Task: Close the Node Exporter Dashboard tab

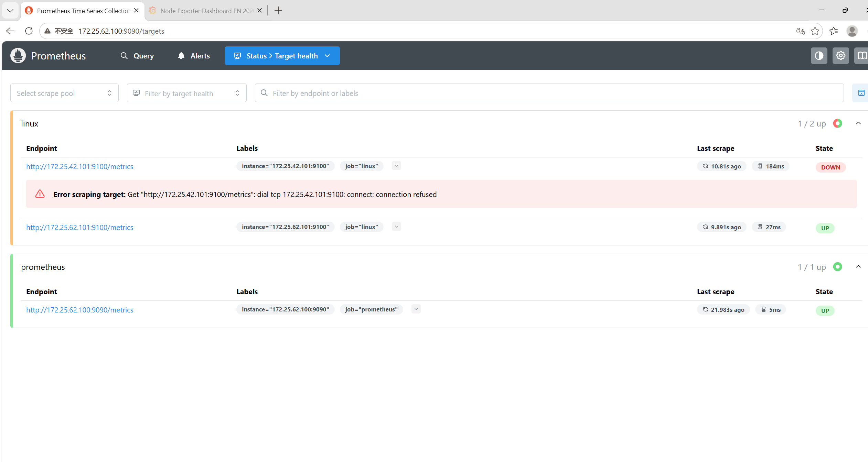Action: (260, 11)
